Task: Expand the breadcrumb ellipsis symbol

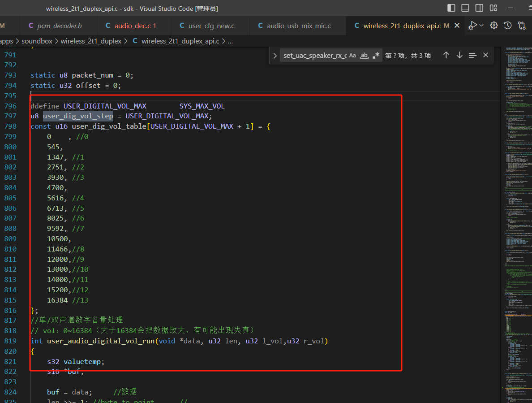Action: (x=230, y=41)
